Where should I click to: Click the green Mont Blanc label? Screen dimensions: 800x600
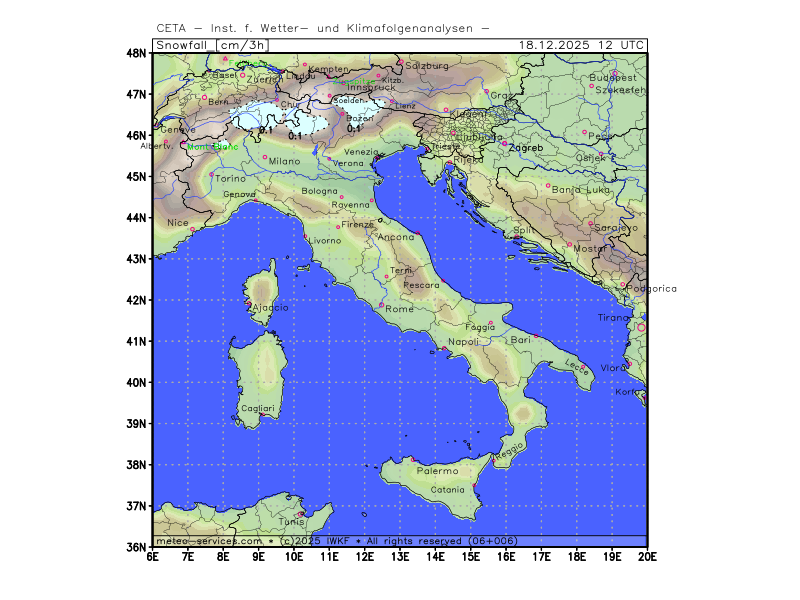tap(212, 147)
